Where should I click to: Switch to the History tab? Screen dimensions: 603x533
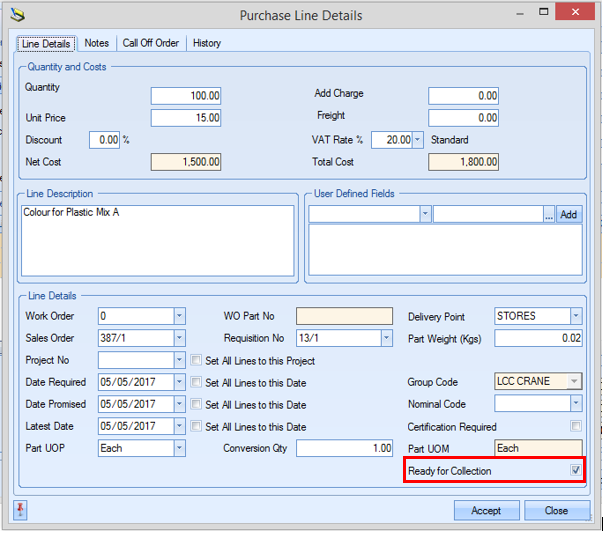click(207, 43)
